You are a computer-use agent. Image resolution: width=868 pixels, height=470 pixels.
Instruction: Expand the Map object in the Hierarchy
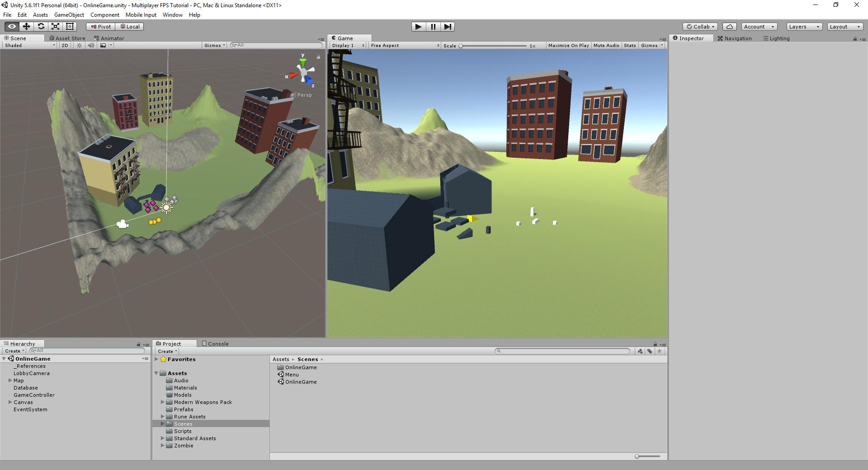click(x=10, y=381)
